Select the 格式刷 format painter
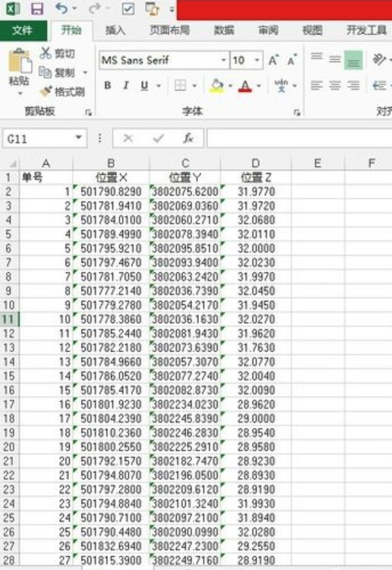Screen dimensions: 392x570 point(62,92)
